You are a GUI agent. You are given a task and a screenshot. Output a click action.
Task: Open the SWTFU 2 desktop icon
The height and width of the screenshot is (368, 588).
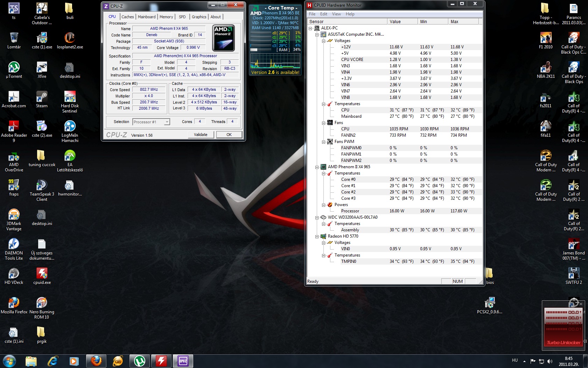(574, 276)
